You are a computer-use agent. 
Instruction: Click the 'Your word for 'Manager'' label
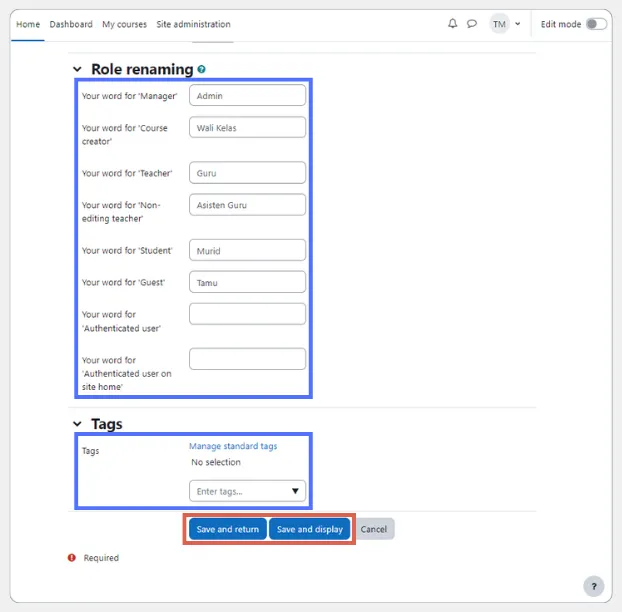click(129, 96)
